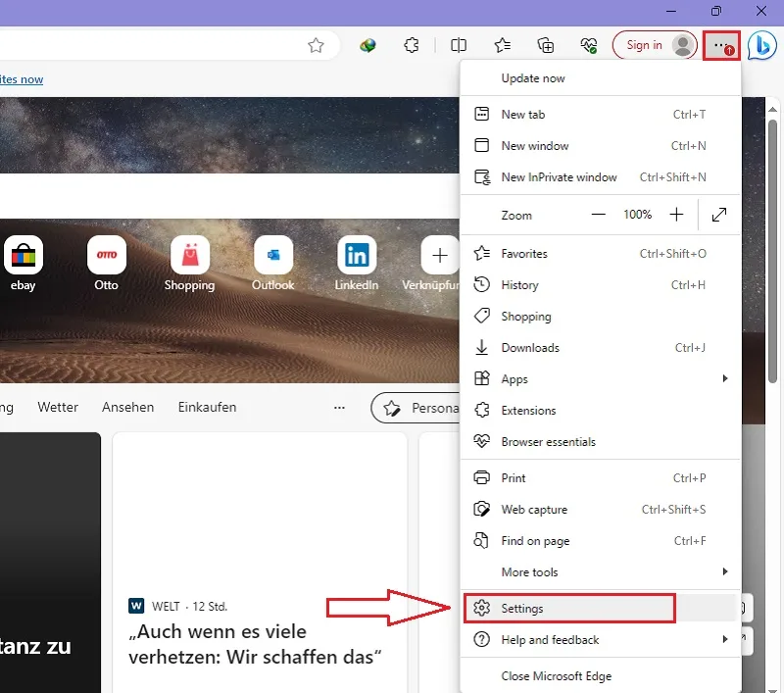Click the page vertical scrollbar thumb

point(772,252)
